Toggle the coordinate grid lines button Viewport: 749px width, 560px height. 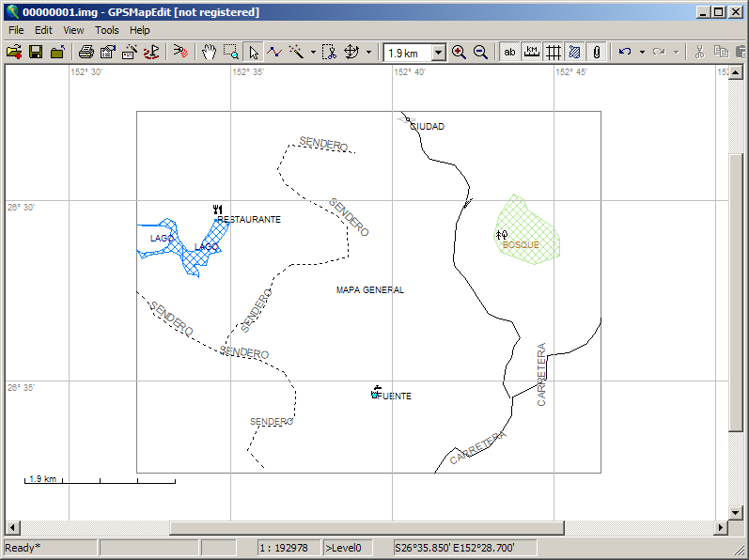554,53
